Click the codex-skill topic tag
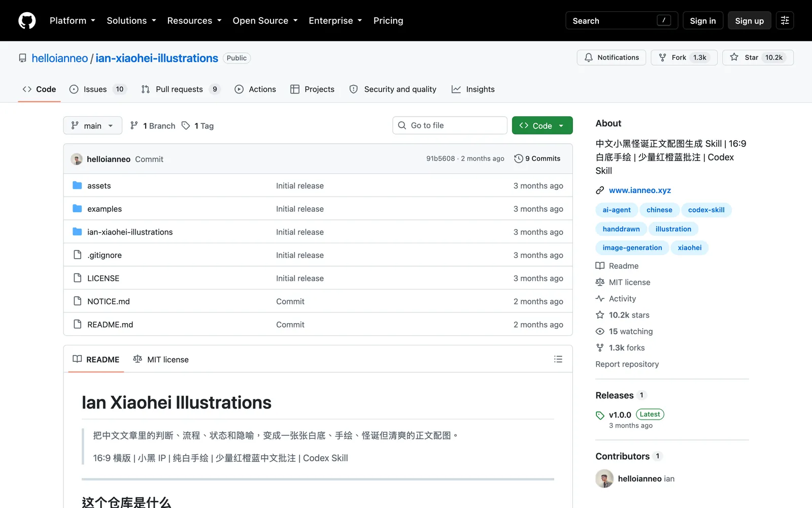The width and height of the screenshot is (812, 508). (706, 210)
